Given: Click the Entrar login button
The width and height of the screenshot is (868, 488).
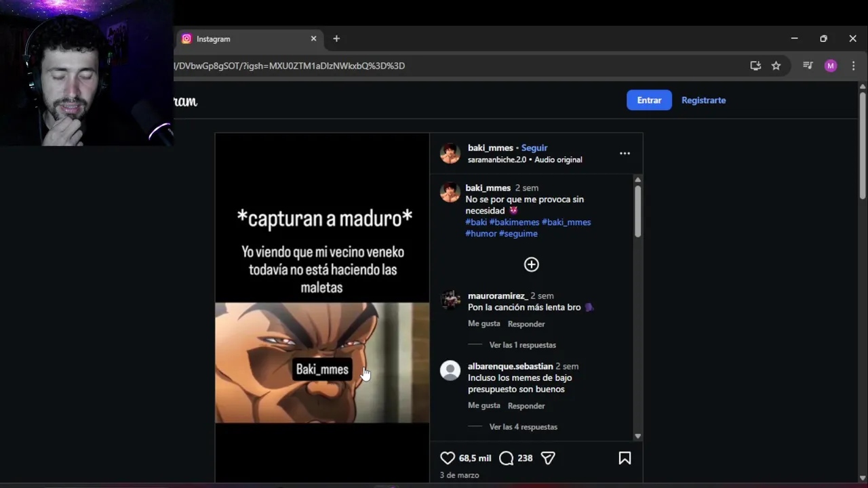Looking at the screenshot, I should pos(649,100).
